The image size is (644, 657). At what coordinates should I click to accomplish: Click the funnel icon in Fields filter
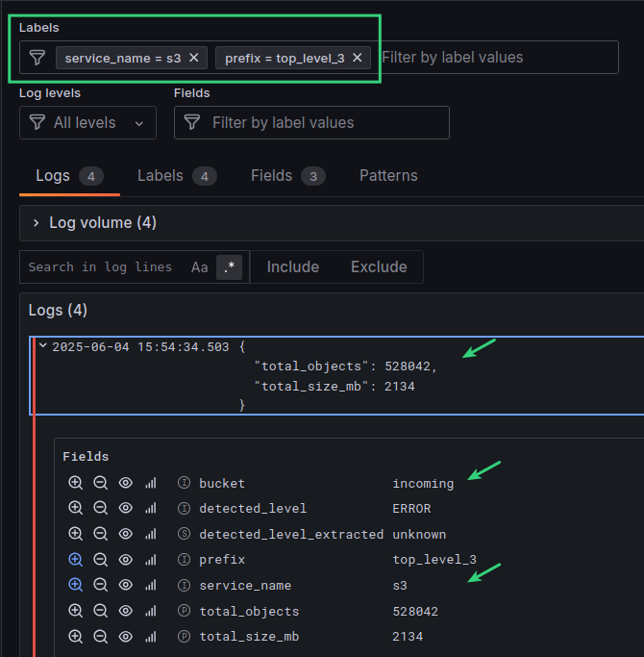pos(192,123)
